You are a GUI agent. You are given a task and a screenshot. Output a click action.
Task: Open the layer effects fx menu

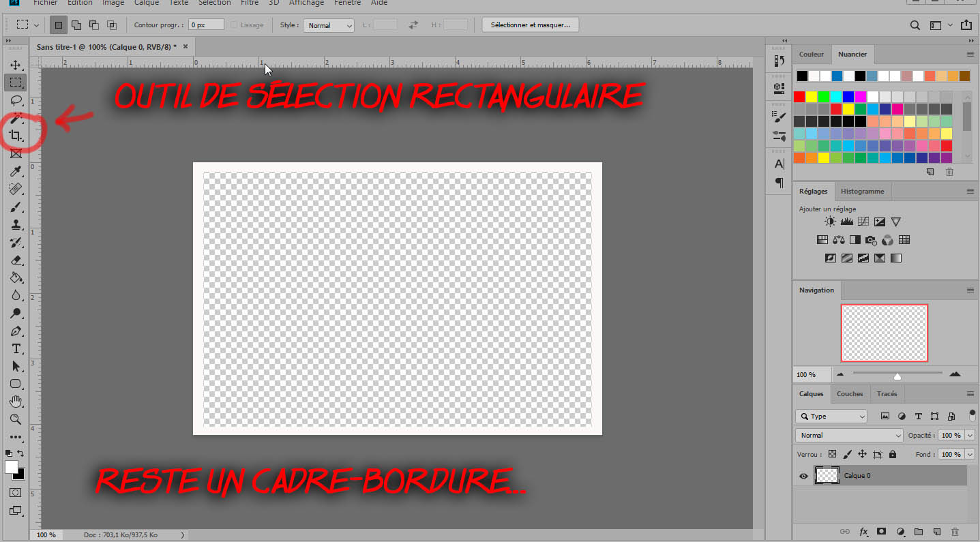click(x=863, y=531)
